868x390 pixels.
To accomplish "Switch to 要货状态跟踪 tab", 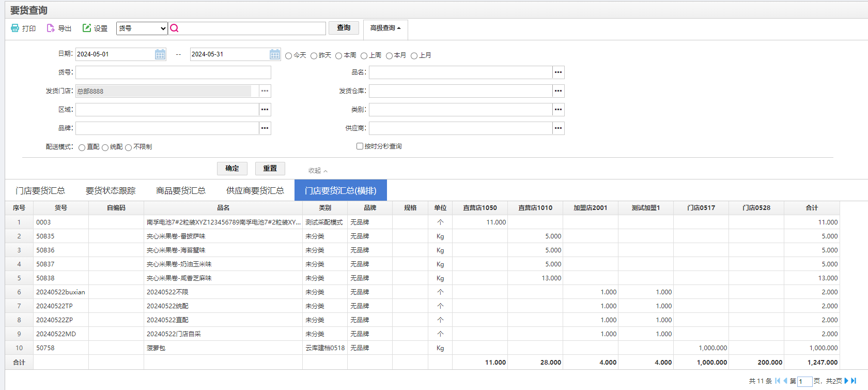I will (111, 191).
